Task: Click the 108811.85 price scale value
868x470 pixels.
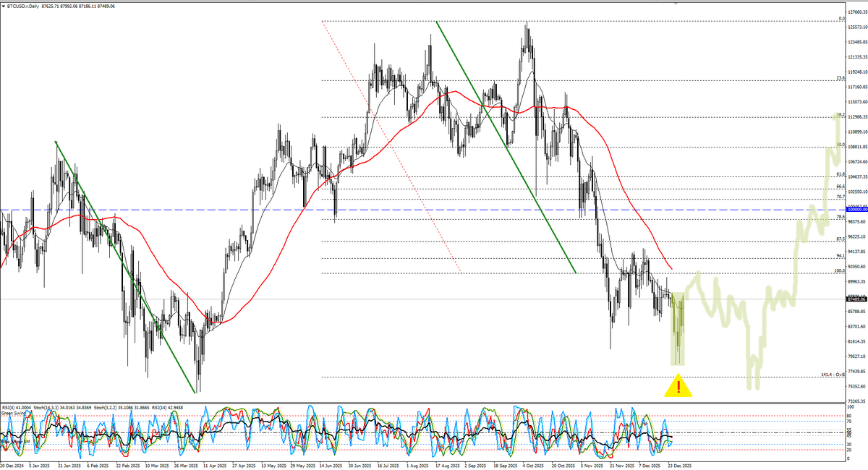Action: [x=857, y=147]
